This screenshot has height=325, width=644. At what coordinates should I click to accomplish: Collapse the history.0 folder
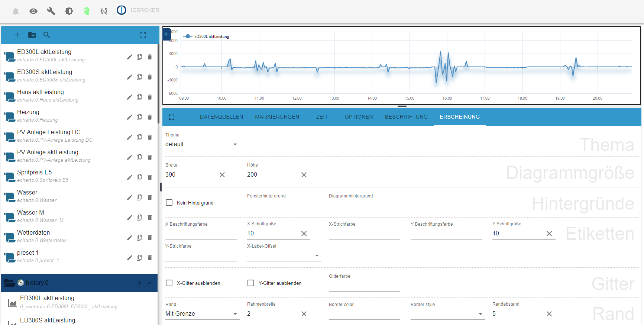150,283
